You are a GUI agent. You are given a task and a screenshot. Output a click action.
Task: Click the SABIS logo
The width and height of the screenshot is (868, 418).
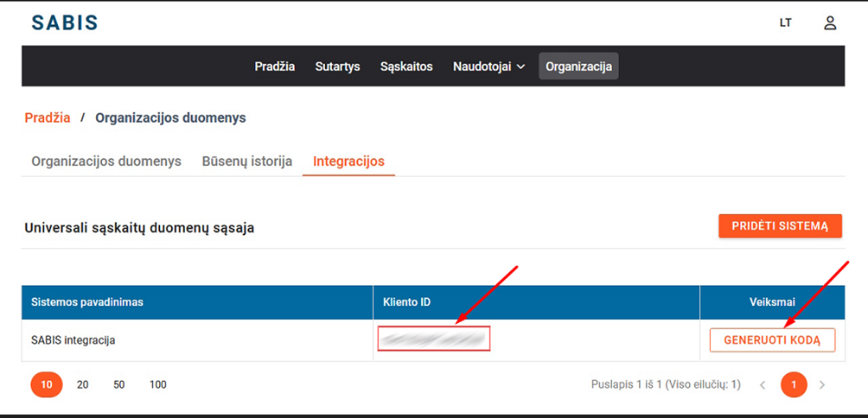[65, 23]
